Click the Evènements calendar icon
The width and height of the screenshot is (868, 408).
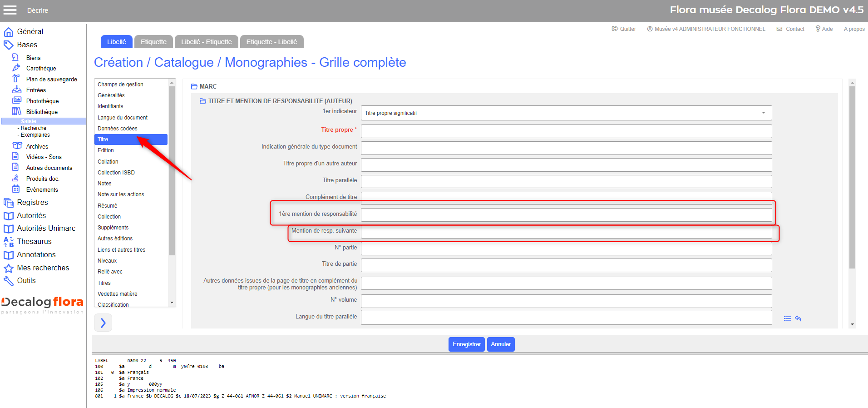(x=16, y=189)
